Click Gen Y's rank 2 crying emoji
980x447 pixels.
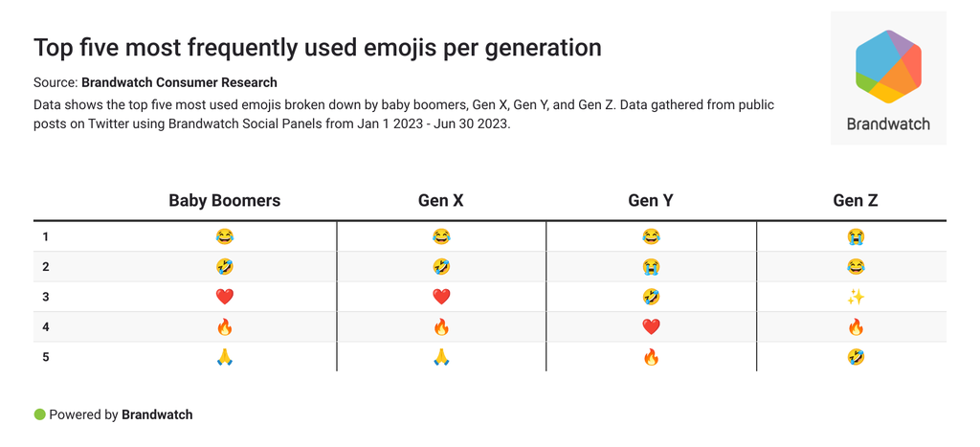651,267
